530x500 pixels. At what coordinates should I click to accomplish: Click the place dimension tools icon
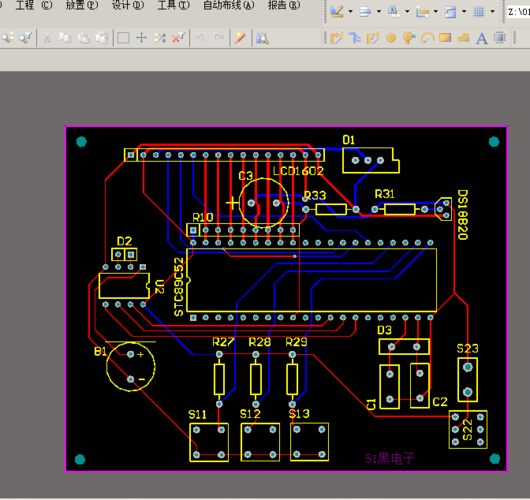(x=422, y=11)
